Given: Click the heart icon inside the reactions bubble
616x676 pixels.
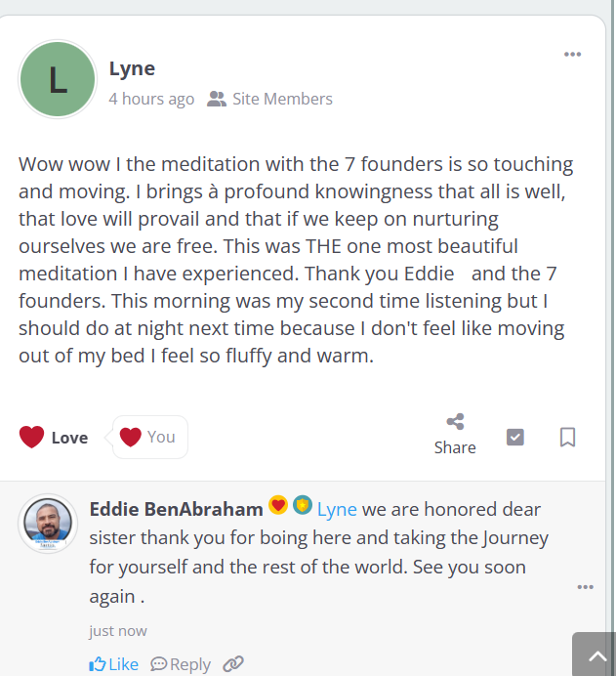Looking at the screenshot, I should point(131,437).
